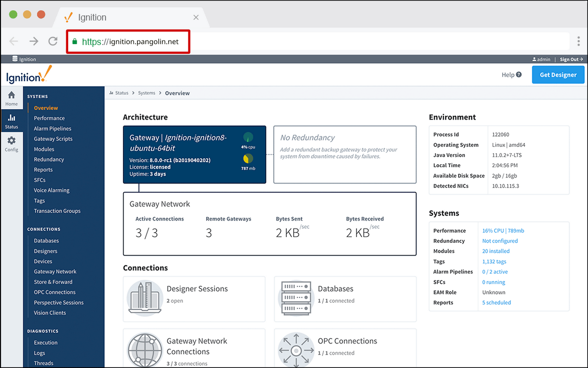Open Modules in the sidebar

click(x=44, y=149)
